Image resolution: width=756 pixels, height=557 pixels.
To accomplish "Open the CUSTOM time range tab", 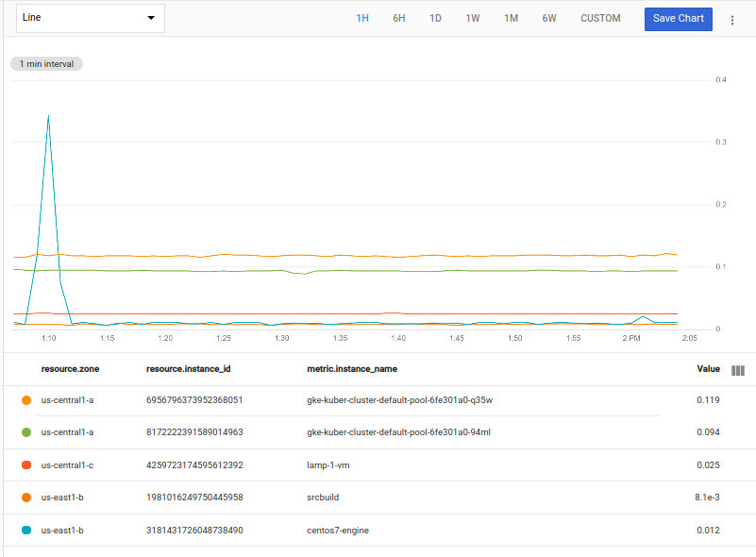I will [x=600, y=18].
